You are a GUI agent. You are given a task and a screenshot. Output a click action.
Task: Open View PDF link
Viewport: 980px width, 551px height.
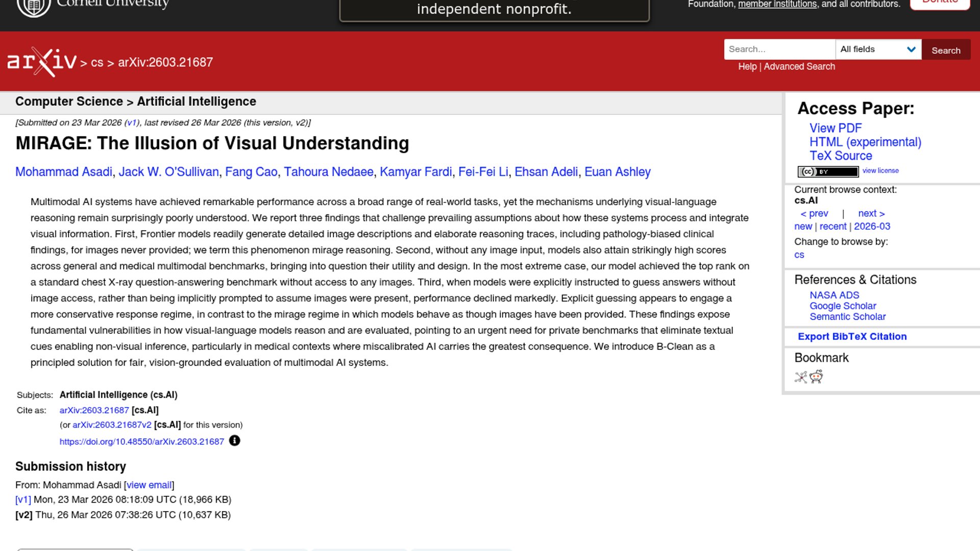pos(835,128)
